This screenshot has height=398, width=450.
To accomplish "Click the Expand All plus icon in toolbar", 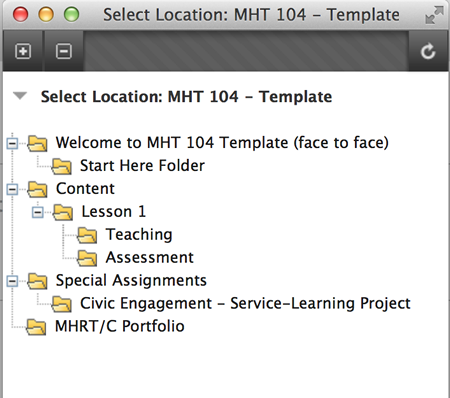I will click(23, 51).
